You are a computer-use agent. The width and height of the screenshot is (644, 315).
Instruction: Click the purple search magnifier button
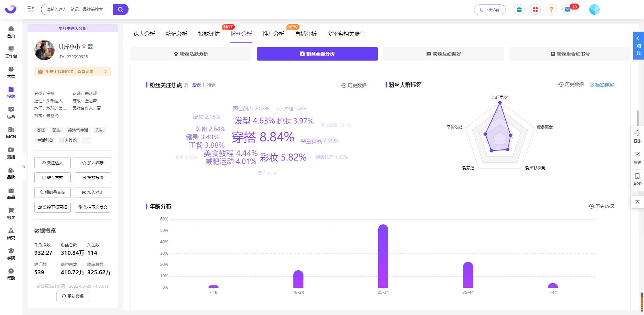[x=120, y=9]
